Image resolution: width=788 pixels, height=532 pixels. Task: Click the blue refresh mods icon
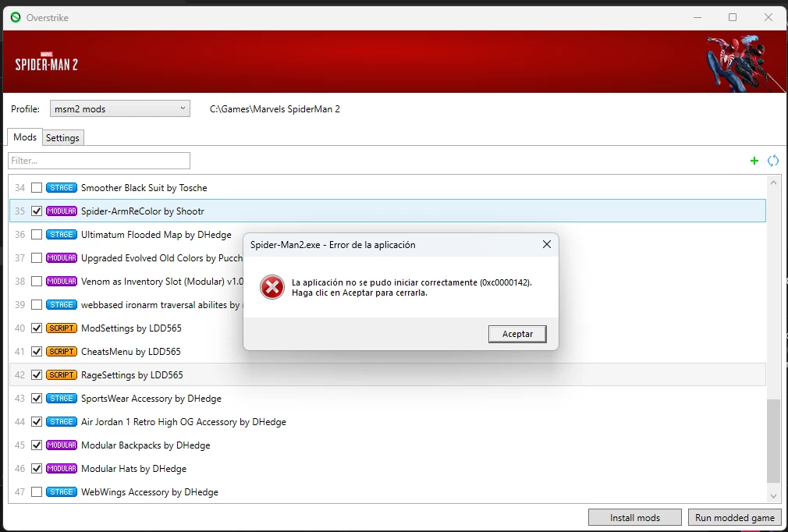click(773, 161)
